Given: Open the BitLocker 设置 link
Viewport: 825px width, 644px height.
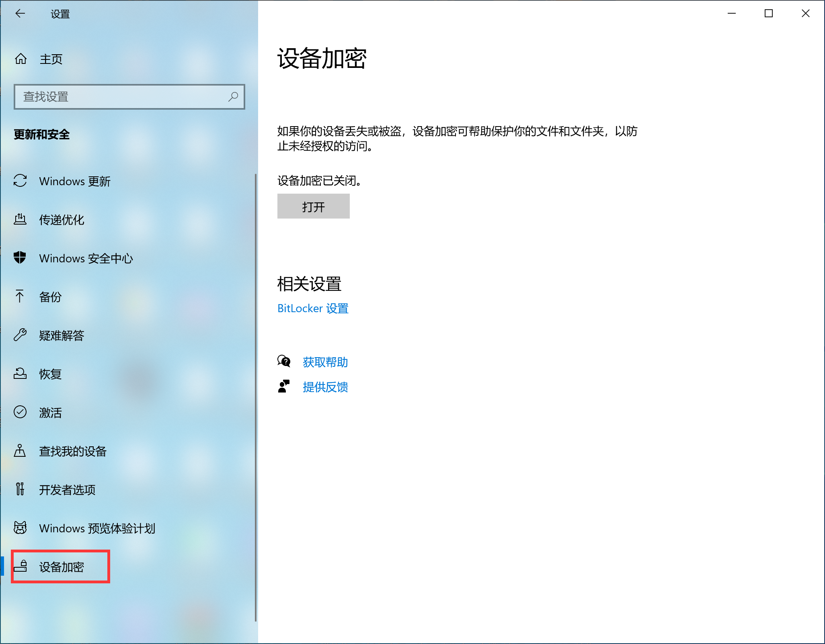Looking at the screenshot, I should [313, 309].
